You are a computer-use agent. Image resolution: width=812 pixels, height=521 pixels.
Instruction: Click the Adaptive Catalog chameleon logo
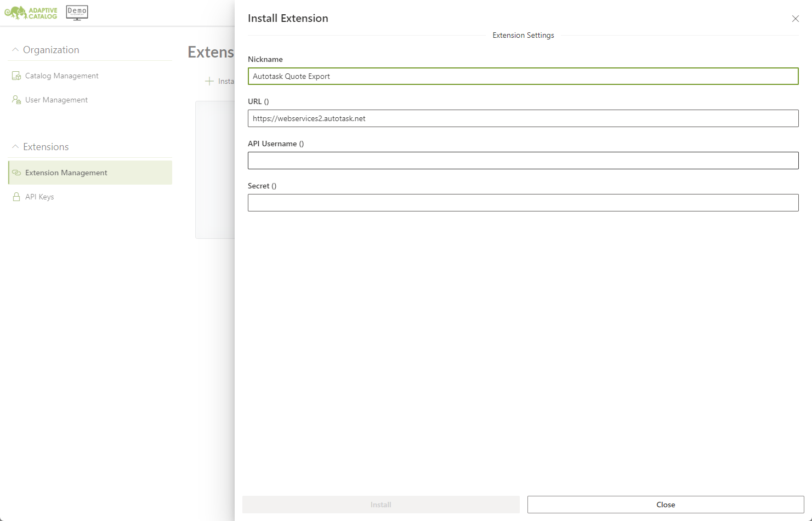[31, 13]
